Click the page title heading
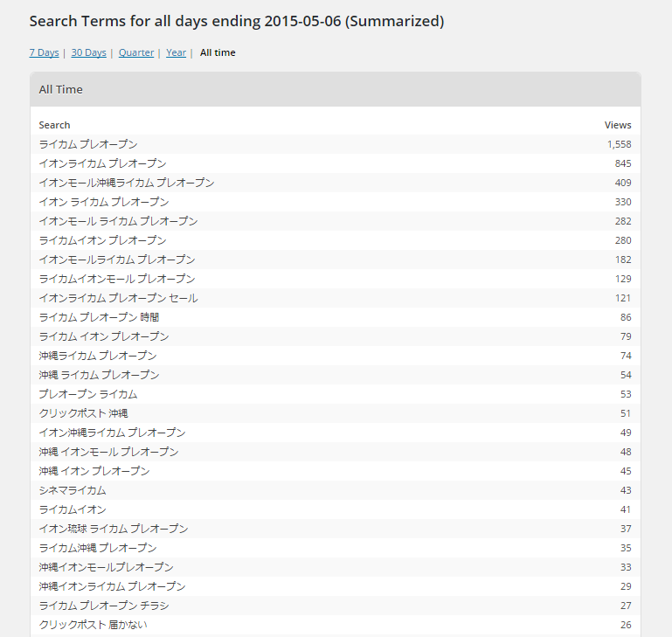Screen dimensions: 672x637 (x=237, y=21)
